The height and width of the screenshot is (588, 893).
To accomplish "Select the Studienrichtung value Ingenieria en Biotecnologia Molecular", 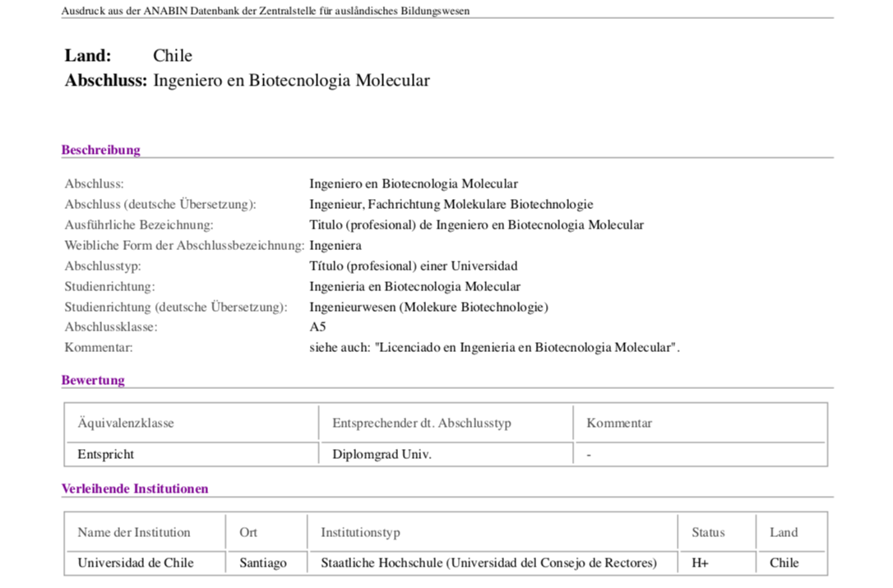I will 414,286.
